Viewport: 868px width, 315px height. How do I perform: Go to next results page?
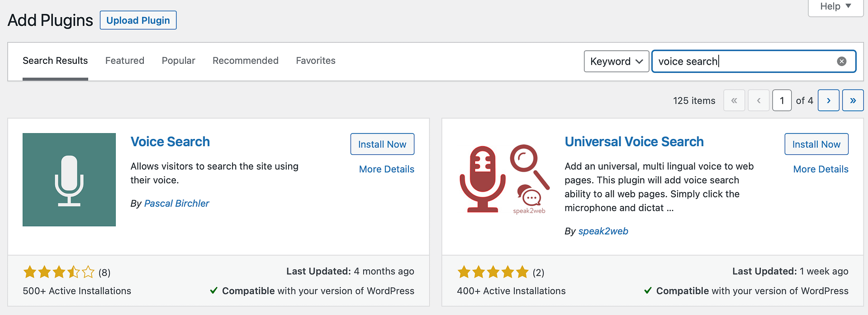(x=829, y=100)
